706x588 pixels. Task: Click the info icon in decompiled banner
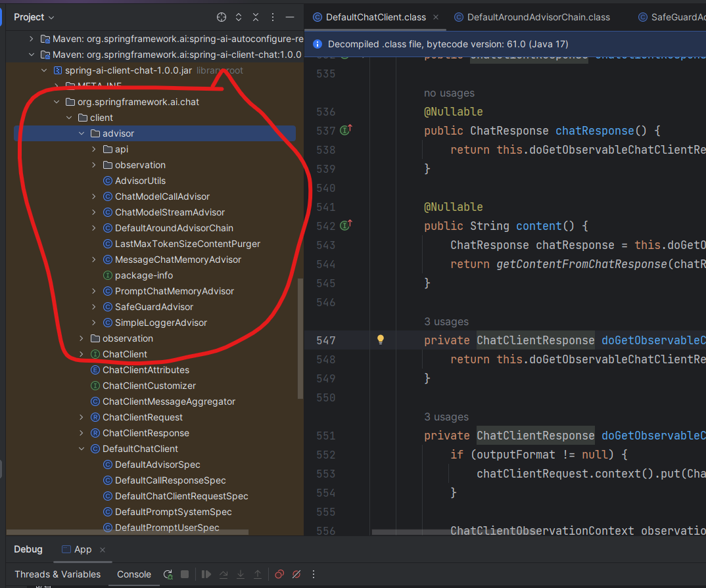click(317, 43)
